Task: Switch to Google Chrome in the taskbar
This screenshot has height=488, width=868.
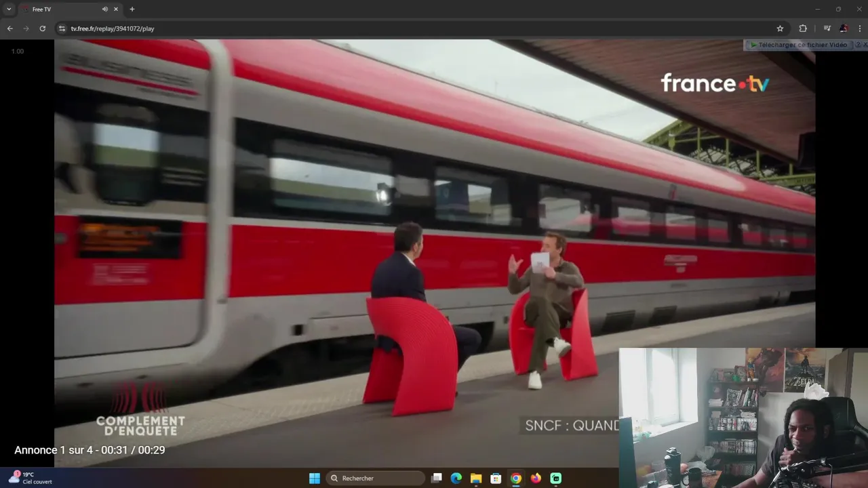Action: 516,479
